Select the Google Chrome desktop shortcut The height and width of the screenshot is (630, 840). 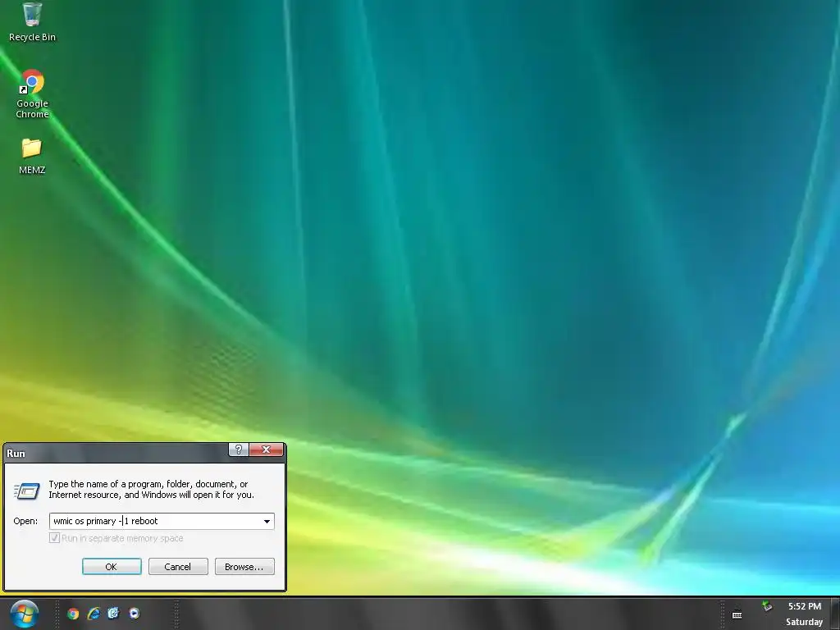(x=32, y=94)
